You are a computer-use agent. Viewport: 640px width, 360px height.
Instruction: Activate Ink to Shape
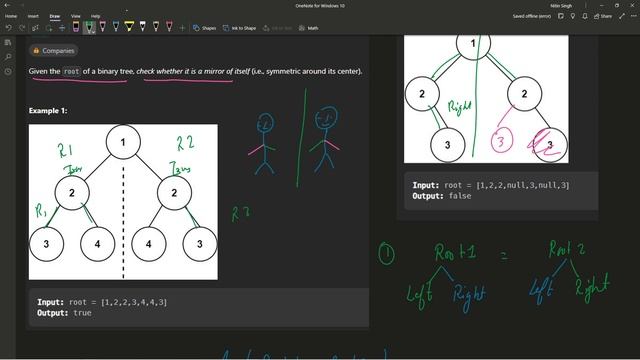(239, 28)
